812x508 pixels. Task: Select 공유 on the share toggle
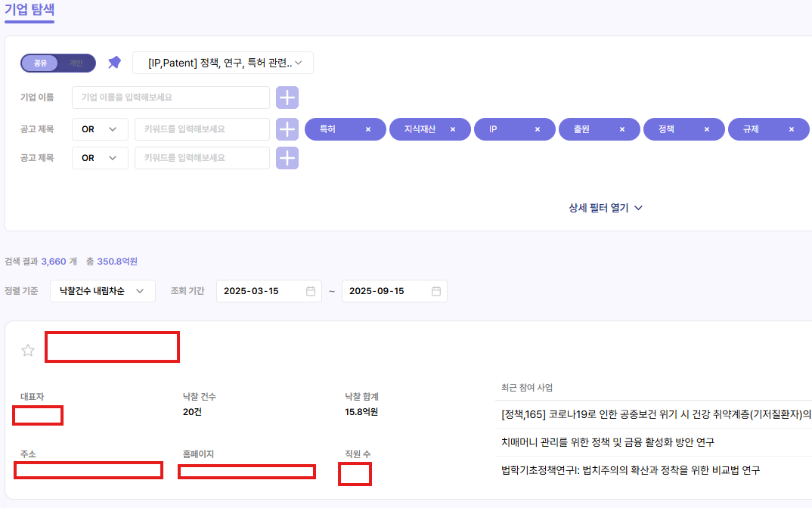[39, 63]
